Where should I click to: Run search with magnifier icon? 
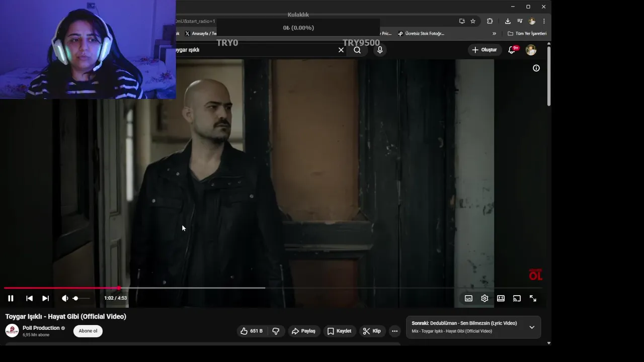point(357,50)
